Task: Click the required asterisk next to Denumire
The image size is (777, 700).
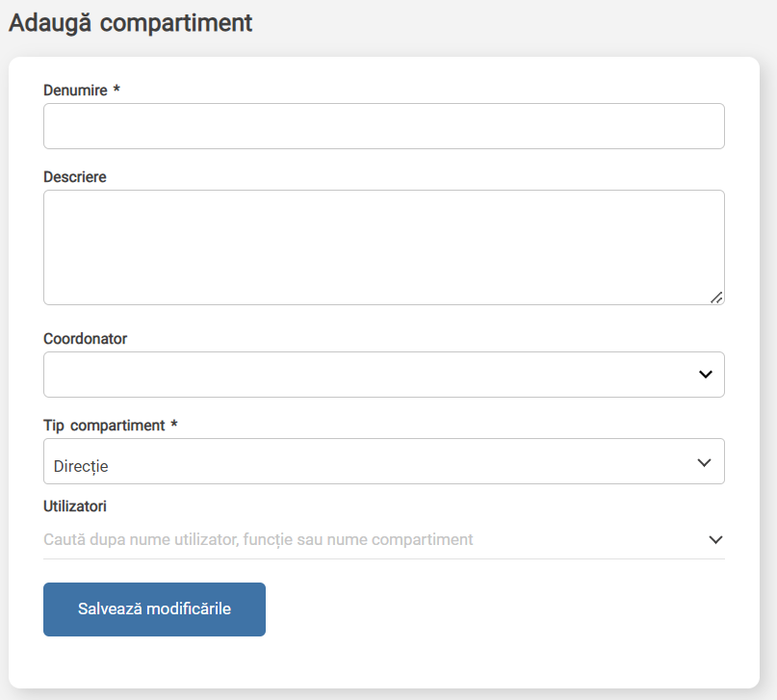Action: tap(117, 89)
